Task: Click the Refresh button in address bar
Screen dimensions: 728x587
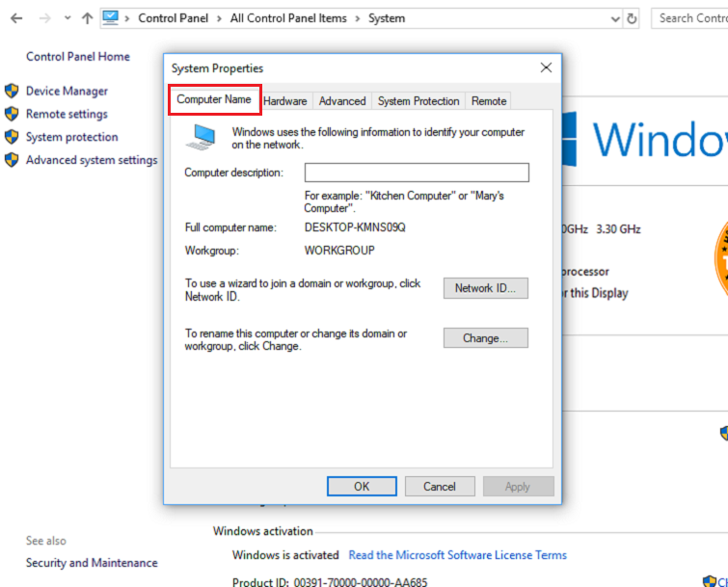Action: [632, 18]
